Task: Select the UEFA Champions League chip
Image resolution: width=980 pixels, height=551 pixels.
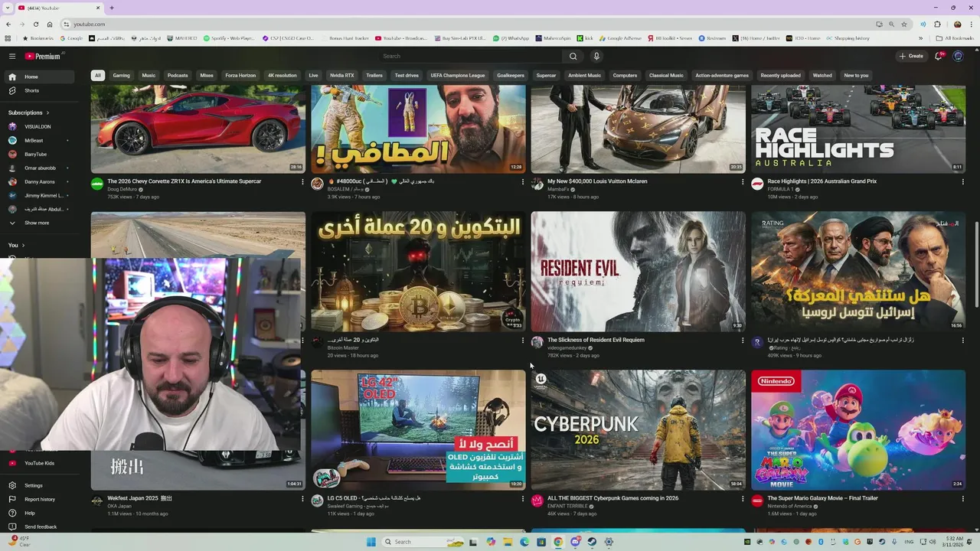Action: (458, 75)
